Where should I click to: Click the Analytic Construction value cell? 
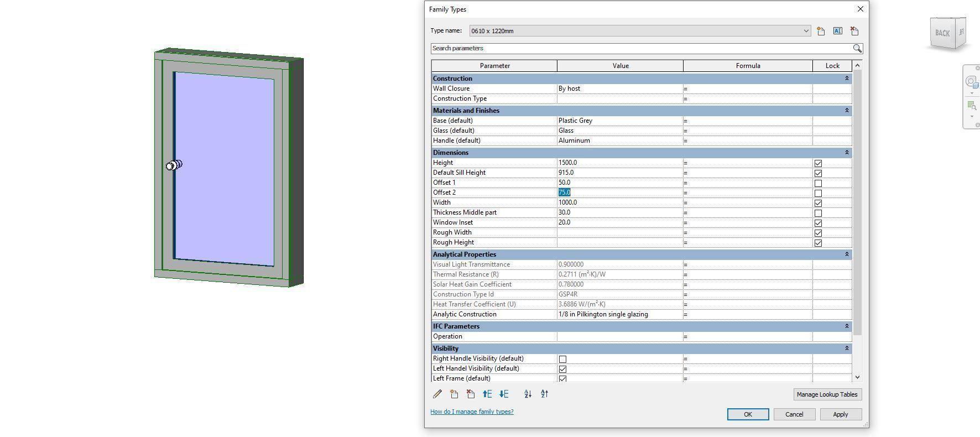620,314
